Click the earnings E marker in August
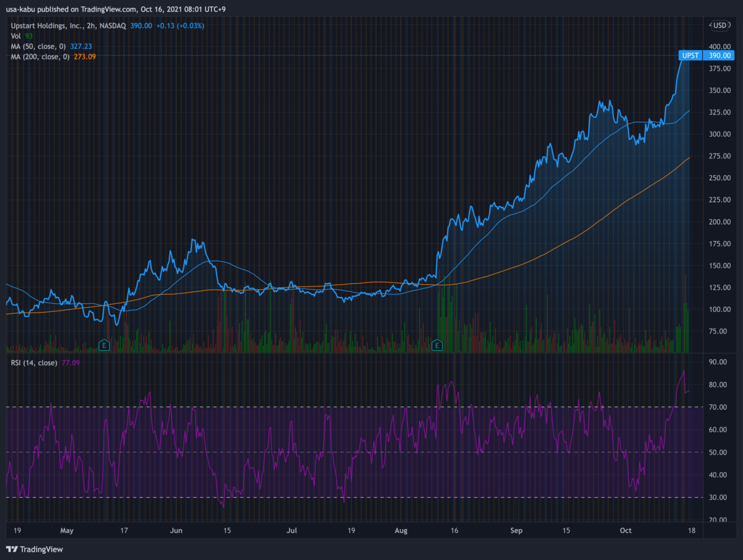The image size is (743, 560). (438, 345)
